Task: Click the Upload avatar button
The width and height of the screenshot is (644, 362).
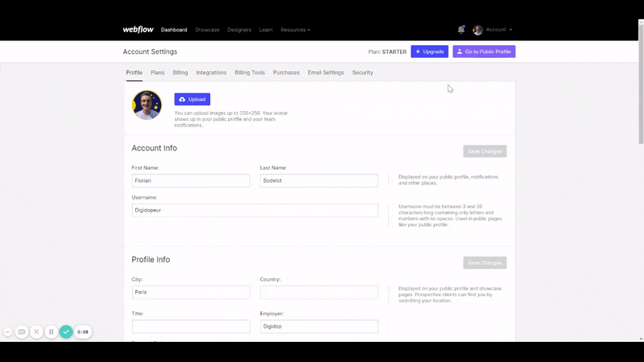Action: 192,99
